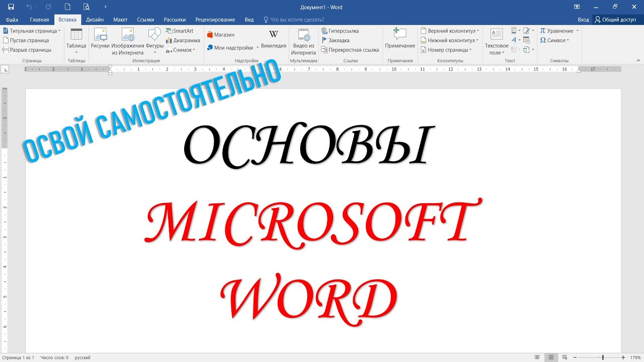Collapse the ribbon with the chevron arrow
The height and width of the screenshot is (362, 644).
[637, 61]
